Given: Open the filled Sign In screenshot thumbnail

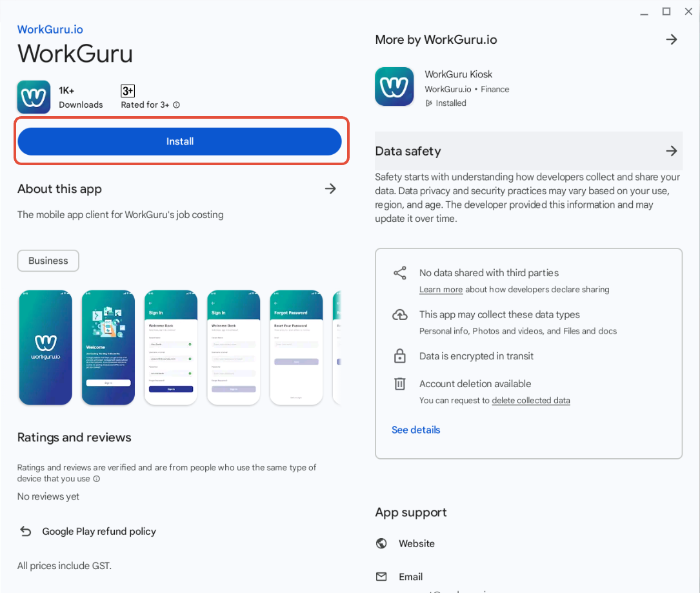Looking at the screenshot, I should [171, 348].
